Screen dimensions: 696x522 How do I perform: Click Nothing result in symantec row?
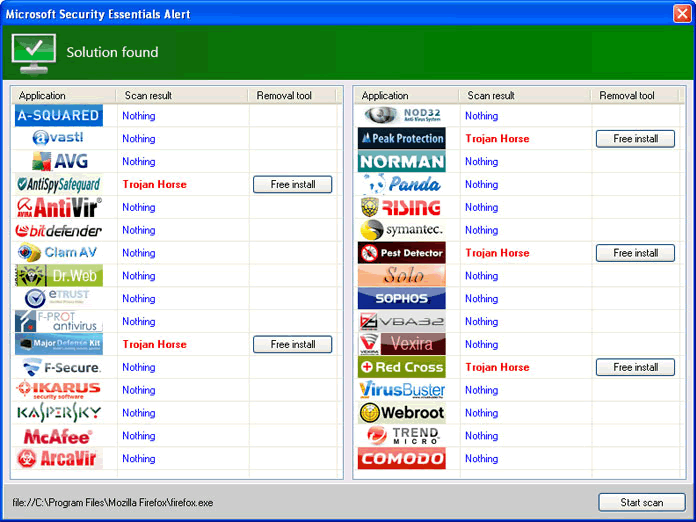481,230
